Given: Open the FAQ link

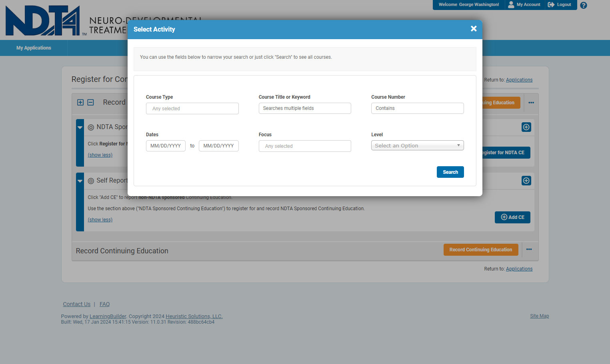Looking at the screenshot, I should point(104,304).
